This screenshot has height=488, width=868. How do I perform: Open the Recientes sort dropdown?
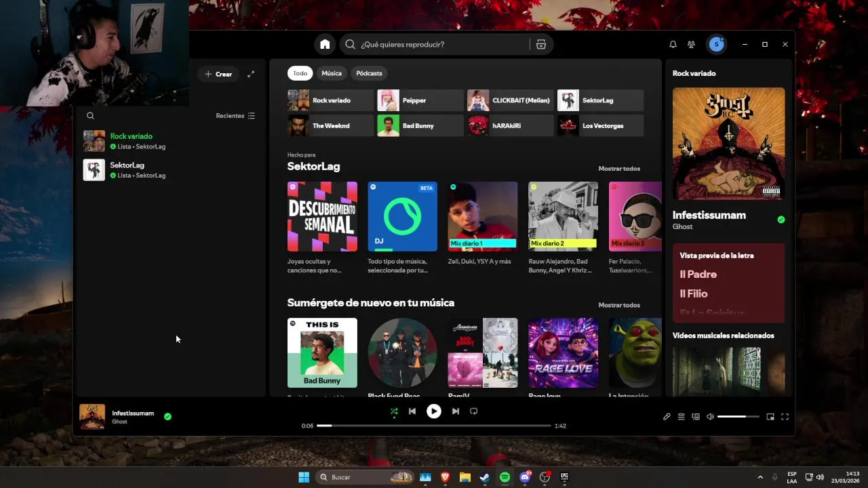[x=235, y=116]
